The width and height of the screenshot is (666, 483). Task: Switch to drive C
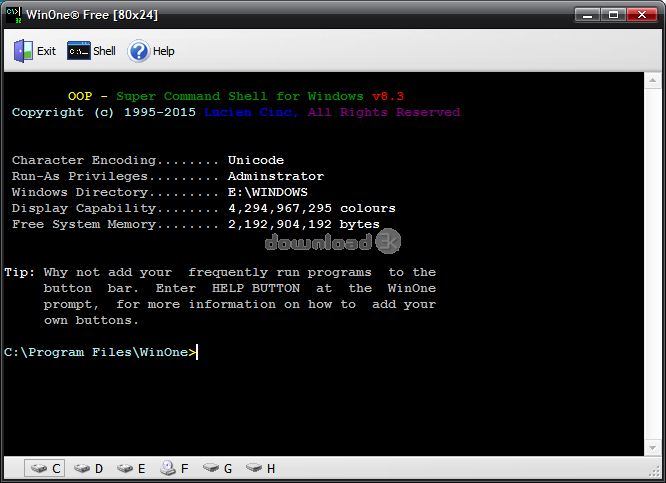44,468
